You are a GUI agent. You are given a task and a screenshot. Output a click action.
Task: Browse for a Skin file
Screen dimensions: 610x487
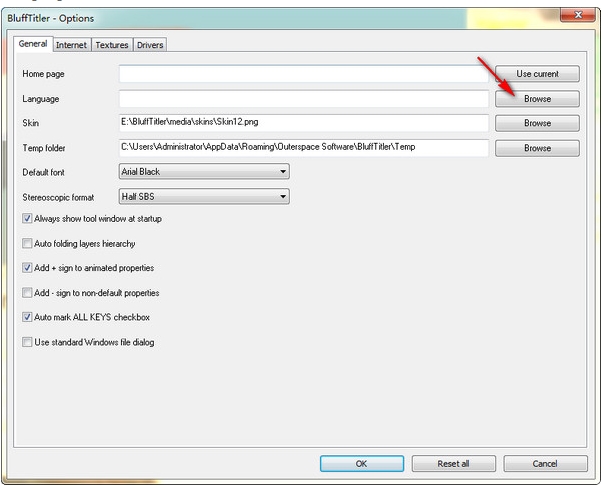pyautogui.click(x=537, y=123)
